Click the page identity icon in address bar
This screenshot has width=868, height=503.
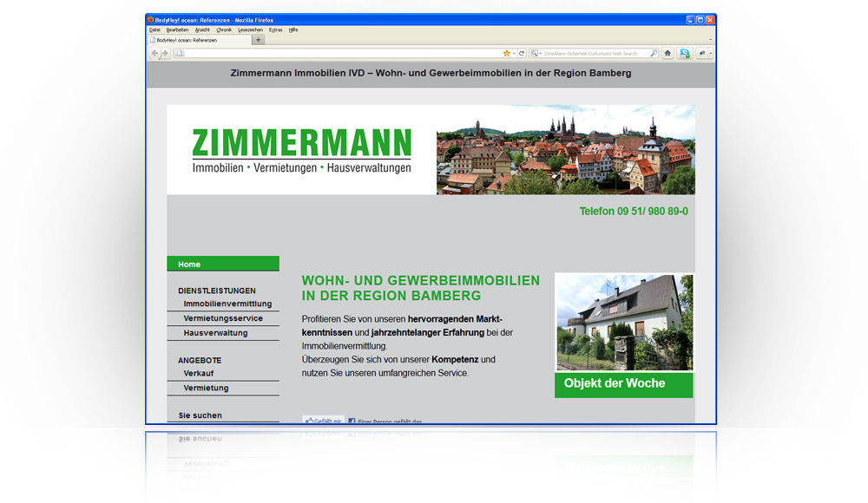point(179,54)
